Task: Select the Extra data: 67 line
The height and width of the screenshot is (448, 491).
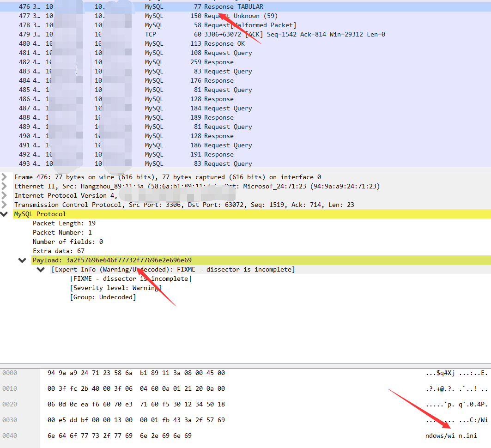Action: point(59,251)
